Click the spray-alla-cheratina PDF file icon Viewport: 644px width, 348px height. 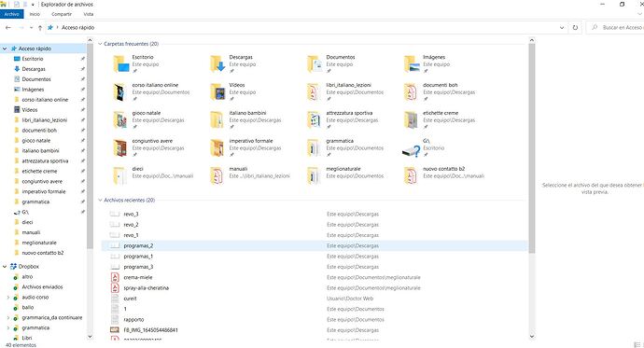click(115, 288)
